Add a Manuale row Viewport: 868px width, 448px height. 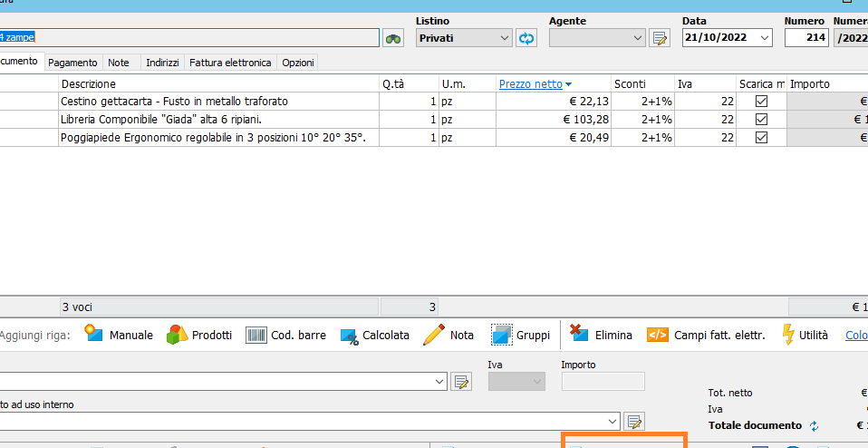[119, 335]
